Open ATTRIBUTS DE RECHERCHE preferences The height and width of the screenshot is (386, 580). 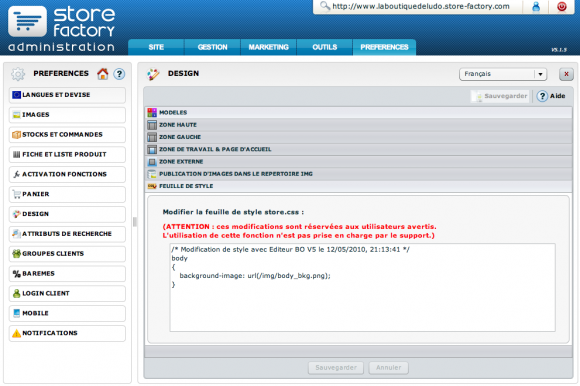(67, 234)
